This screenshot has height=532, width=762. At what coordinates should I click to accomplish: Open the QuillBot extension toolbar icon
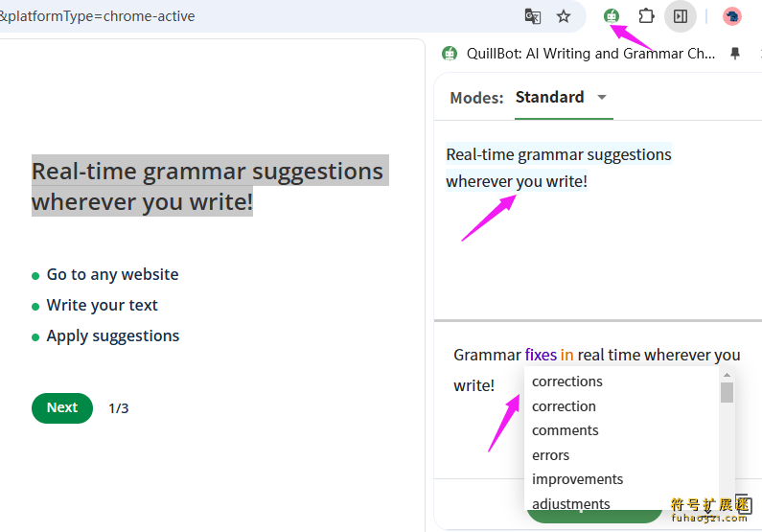(x=612, y=16)
